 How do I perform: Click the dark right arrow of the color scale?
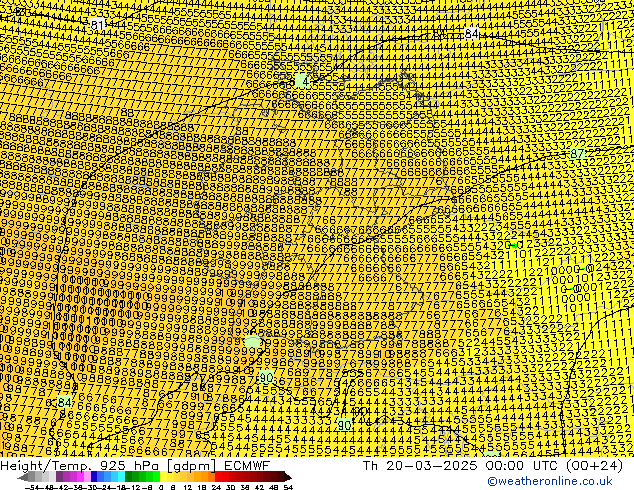point(288,477)
